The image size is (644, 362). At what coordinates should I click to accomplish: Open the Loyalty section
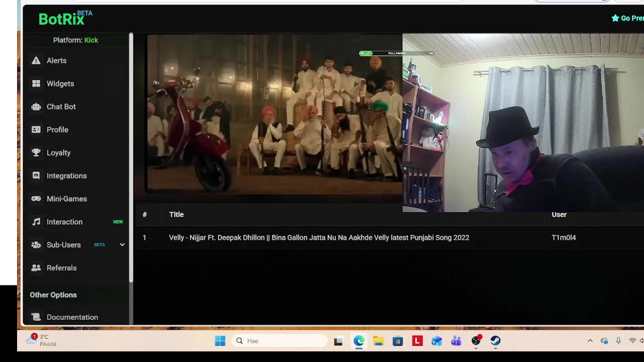(x=58, y=153)
